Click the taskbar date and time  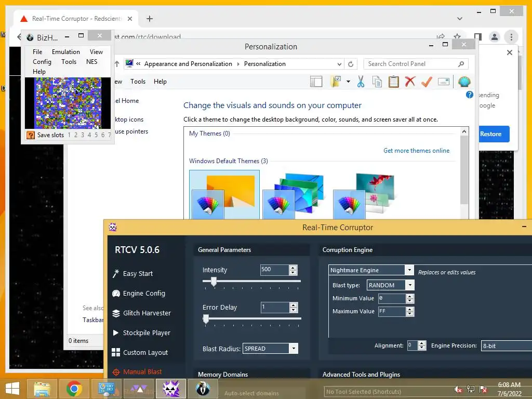(509, 389)
